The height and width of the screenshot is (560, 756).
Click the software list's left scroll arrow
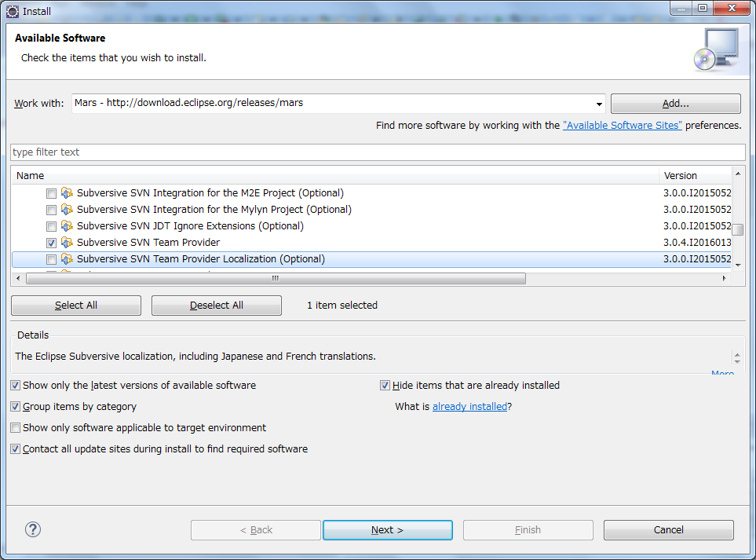pos(18,279)
